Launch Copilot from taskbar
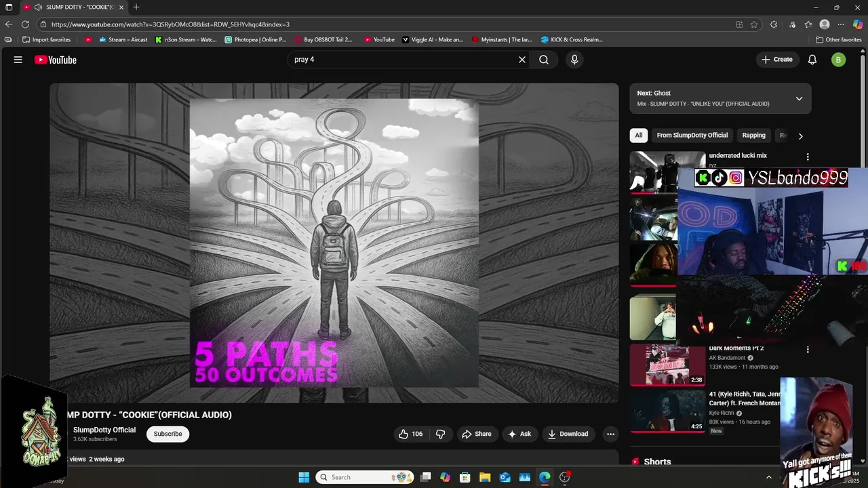Image resolution: width=868 pixels, height=488 pixels. (445, 477)
